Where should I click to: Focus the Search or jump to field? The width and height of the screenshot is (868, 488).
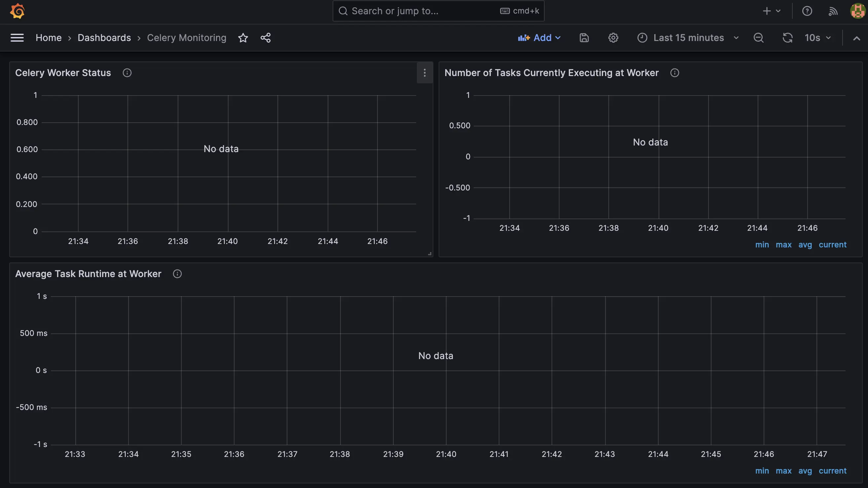[438, 11]
